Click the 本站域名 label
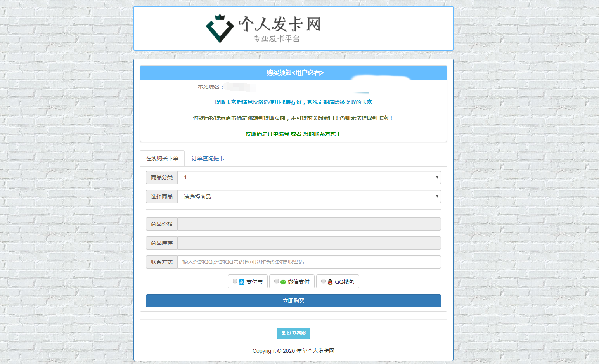 [211, 87]
